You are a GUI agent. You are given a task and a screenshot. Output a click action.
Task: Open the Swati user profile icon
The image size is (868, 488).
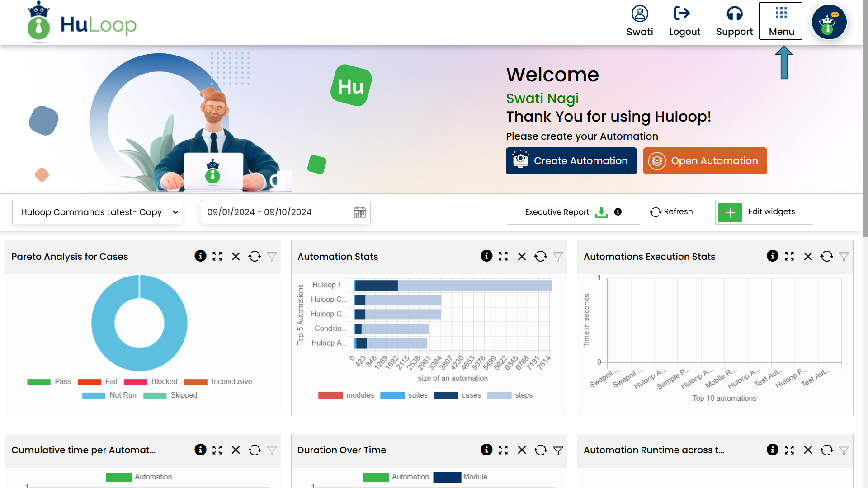[x=640, y=14]
